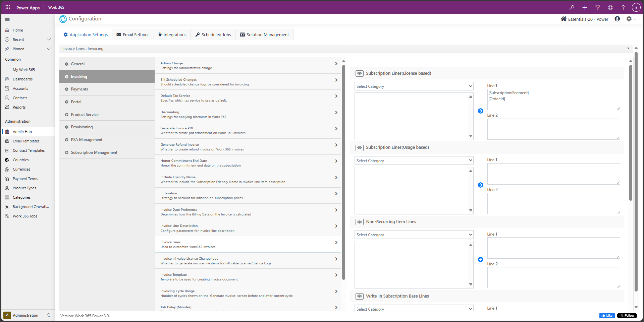
Task: Click the Countries globe icon
Action: click(7, 160)
